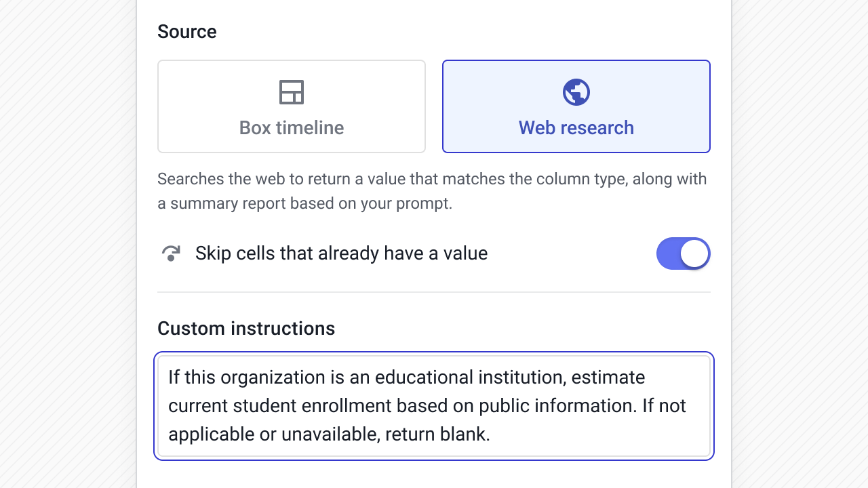Click the 'Web research' label text
Screen dimensions: 868x488
(x=576, y=128)
